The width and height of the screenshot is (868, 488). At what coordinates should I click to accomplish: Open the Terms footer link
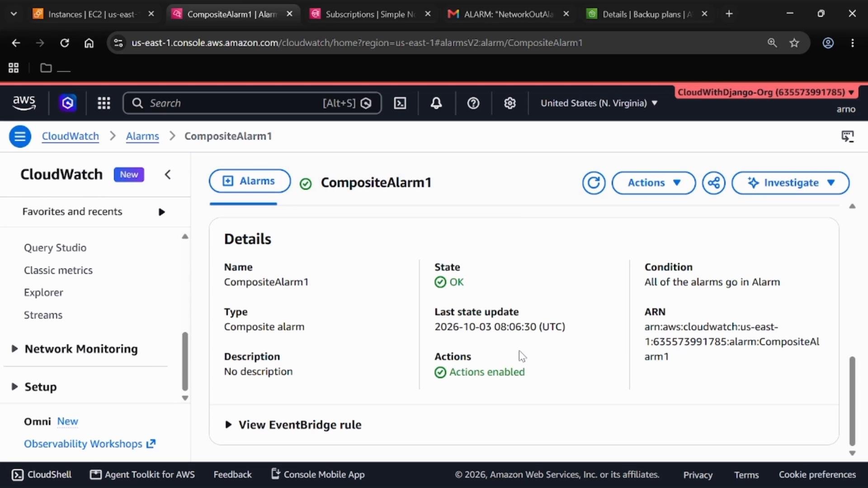tap(746, 474)
